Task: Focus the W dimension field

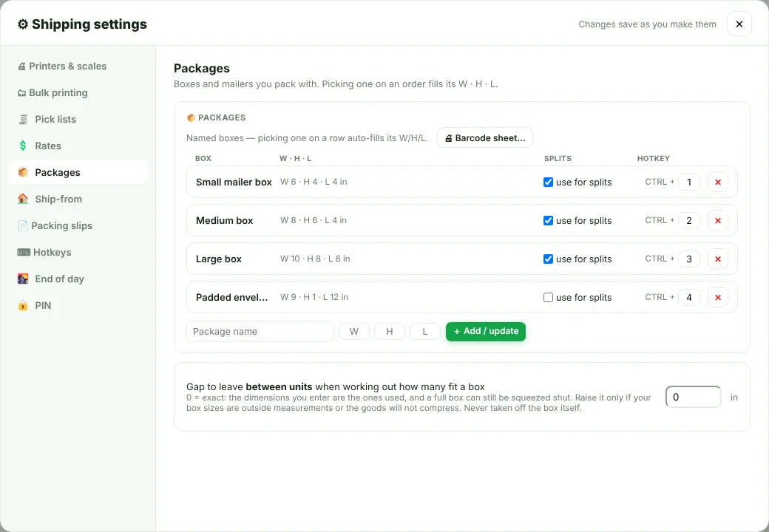Action: (354, 332)
